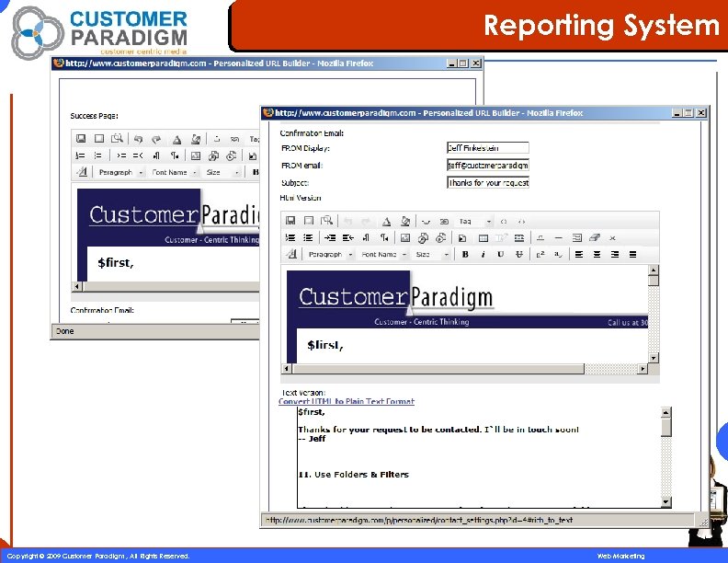Viewport: 728px width, 563px height.
Task: Click Insert Image icon in Success Page editor
Action: (x=196, y=155)
